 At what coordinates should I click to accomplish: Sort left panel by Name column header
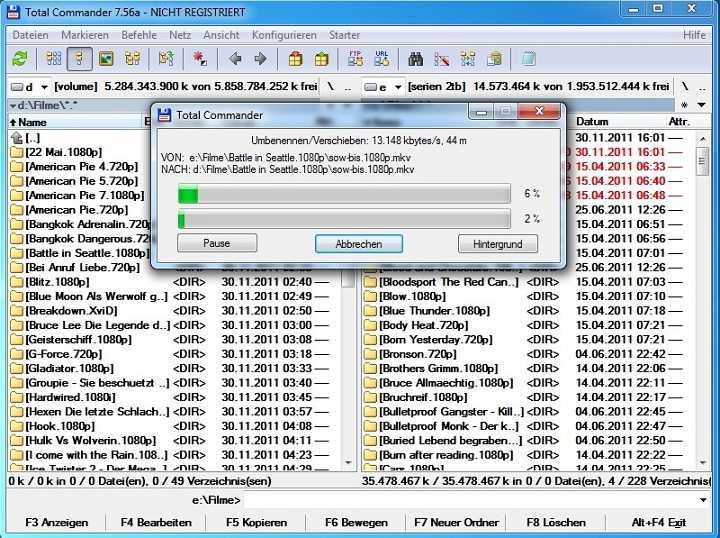[76, 122]
